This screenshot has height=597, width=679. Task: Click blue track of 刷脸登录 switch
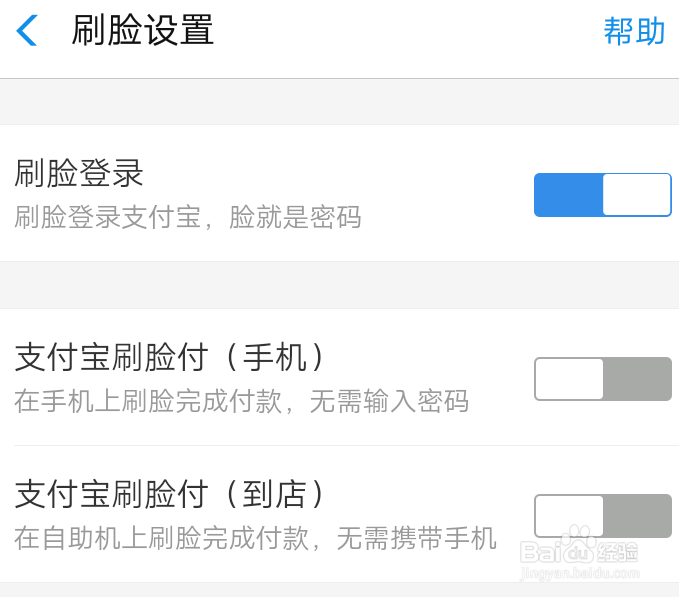click(x=568, y=195)
